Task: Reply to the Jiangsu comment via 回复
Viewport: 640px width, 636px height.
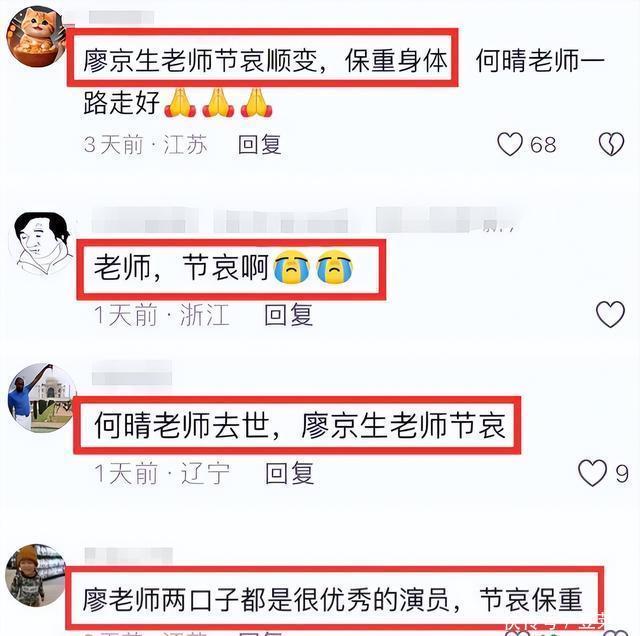Action: 260,145
